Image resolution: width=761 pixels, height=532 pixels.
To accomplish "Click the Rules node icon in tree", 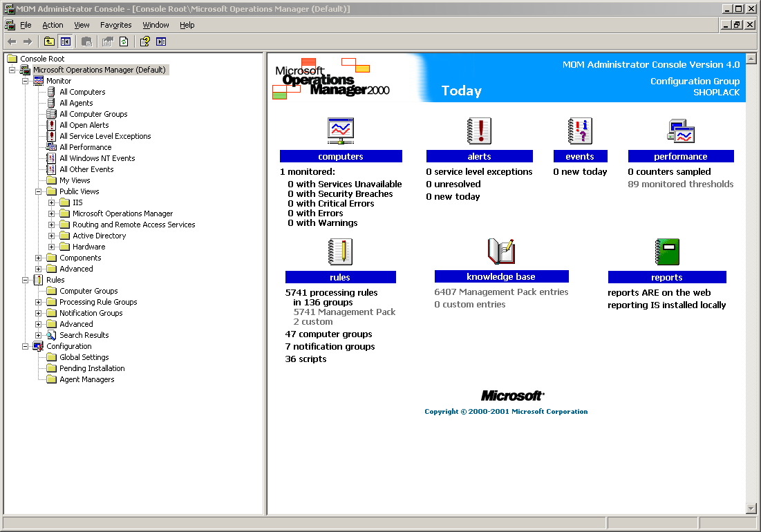I will tap(38, 280).
